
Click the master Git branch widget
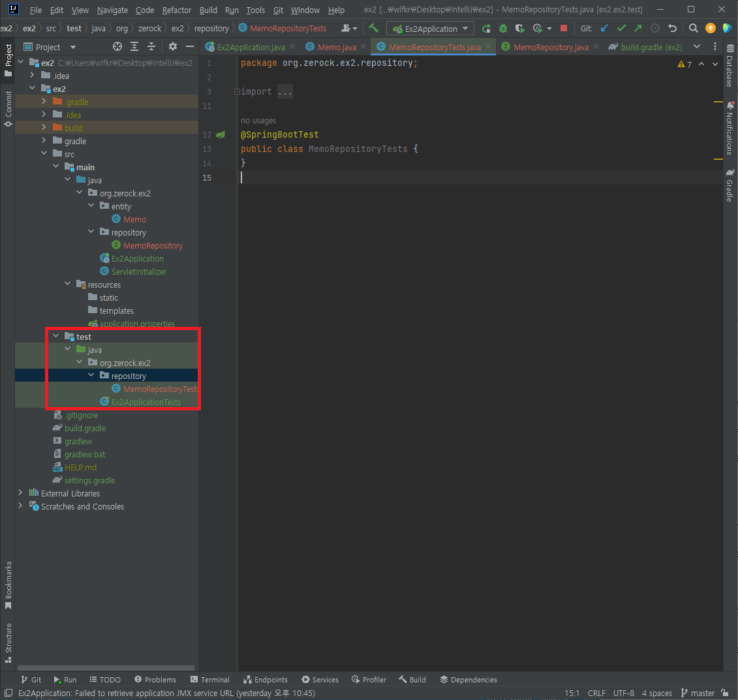pyautogui.click(x=698, y=693)
